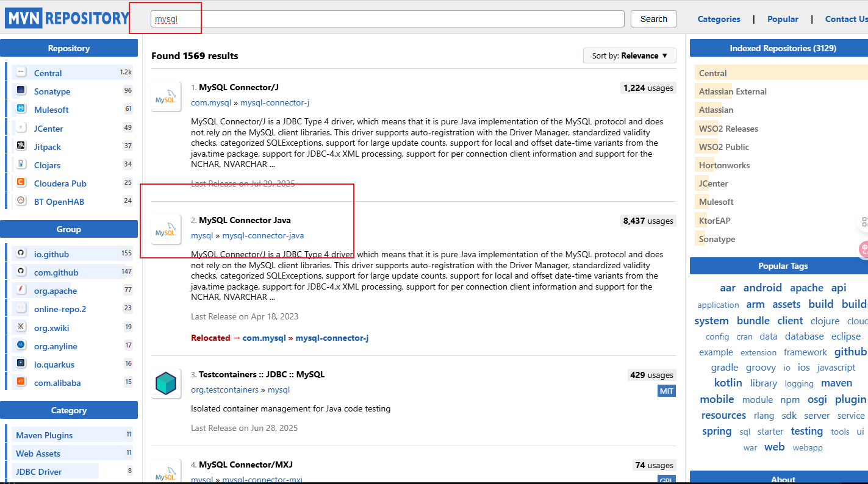Click the io.github group icon

pos(21,254)
